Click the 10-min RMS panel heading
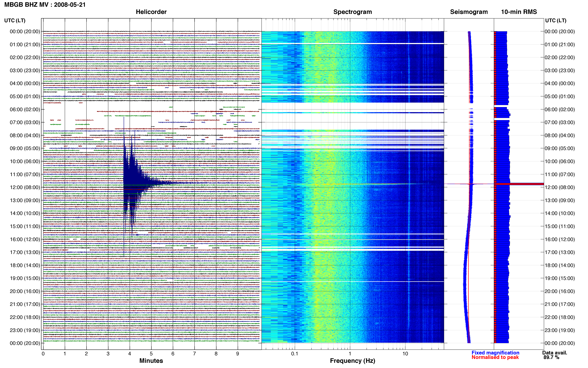588x368 pixels. (519, 12)
